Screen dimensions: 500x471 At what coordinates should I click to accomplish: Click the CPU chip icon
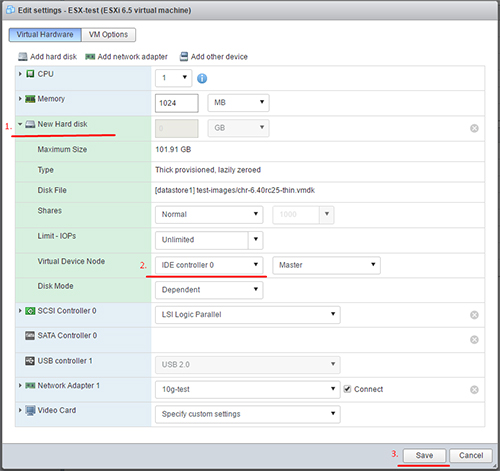pos(30,74)
